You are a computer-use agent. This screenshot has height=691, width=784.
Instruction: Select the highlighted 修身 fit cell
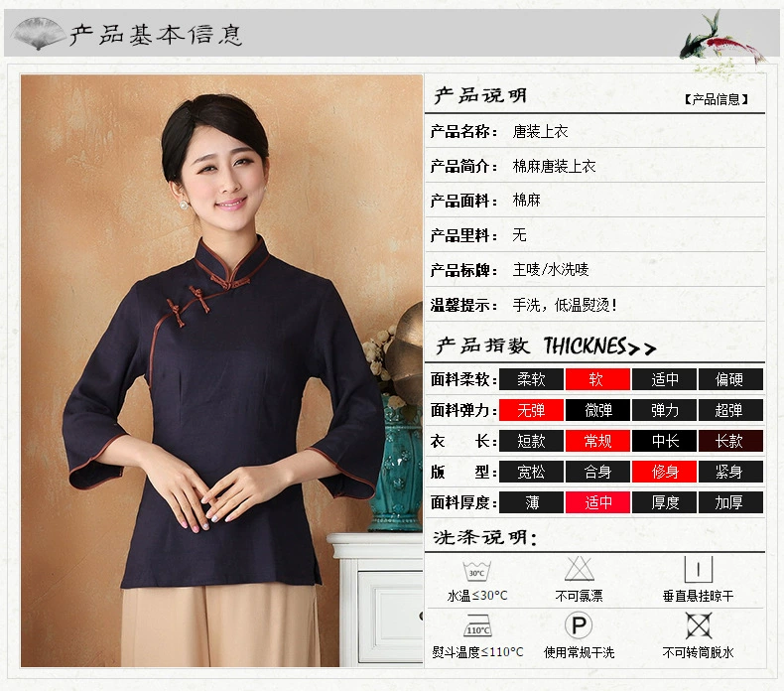[x=665, y=472]
